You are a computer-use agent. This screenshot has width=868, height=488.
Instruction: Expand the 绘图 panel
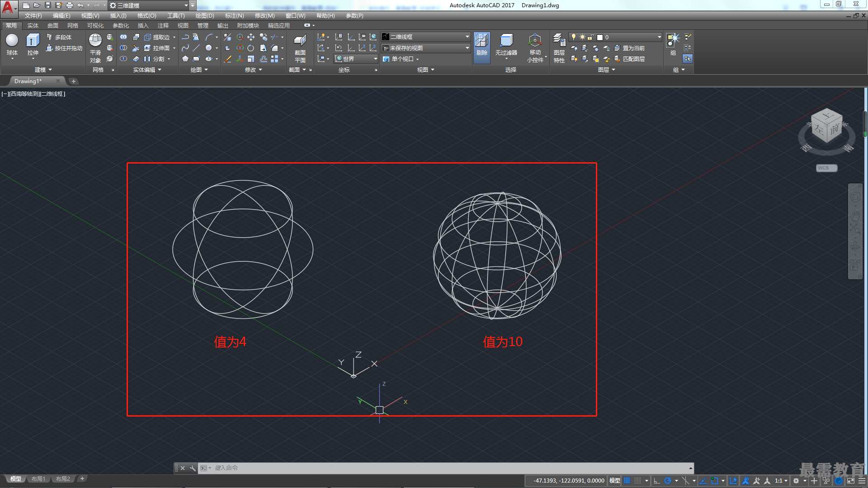199,70
